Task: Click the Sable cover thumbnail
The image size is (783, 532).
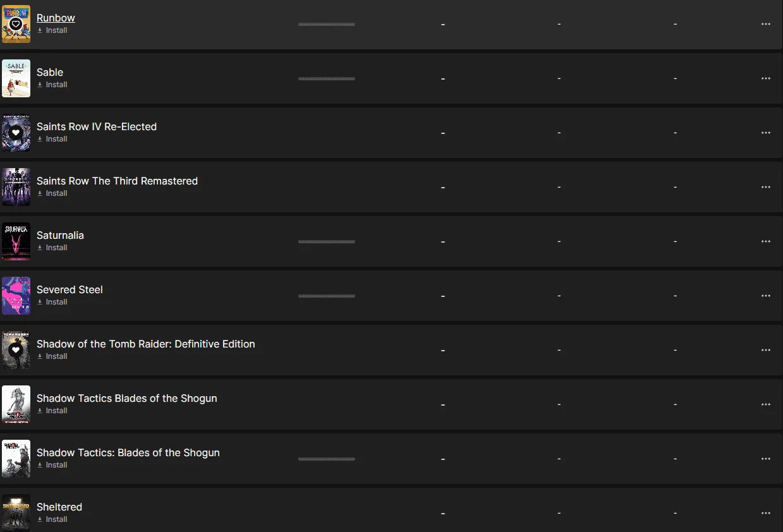Action: (x=16, y=78)
